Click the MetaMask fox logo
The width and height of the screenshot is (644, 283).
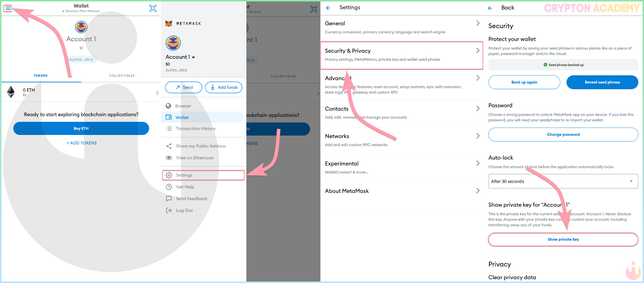[x=169, y=24]
